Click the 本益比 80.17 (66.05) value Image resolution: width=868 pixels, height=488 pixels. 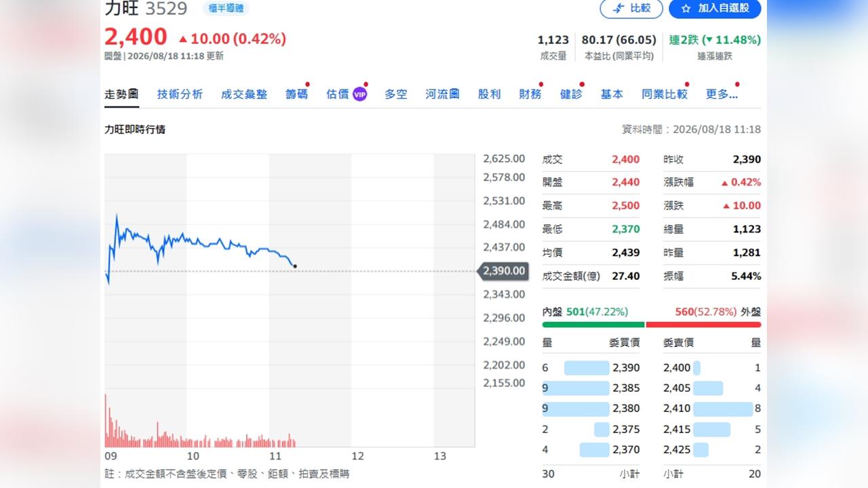(x=619, y=40)
